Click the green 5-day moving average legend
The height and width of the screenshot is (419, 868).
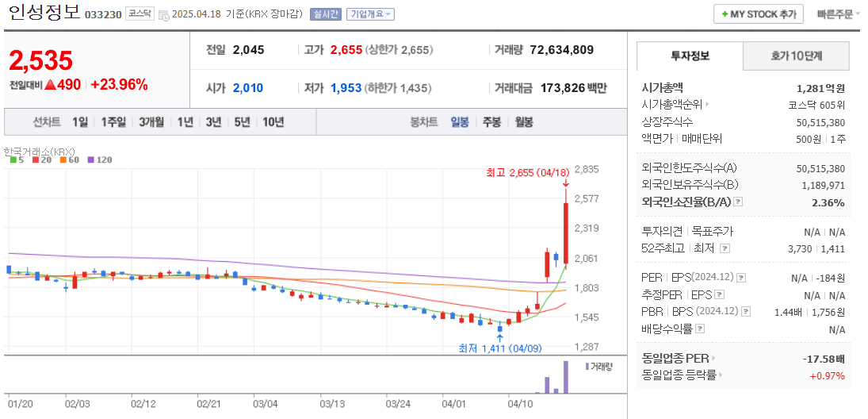click(16, 160)
